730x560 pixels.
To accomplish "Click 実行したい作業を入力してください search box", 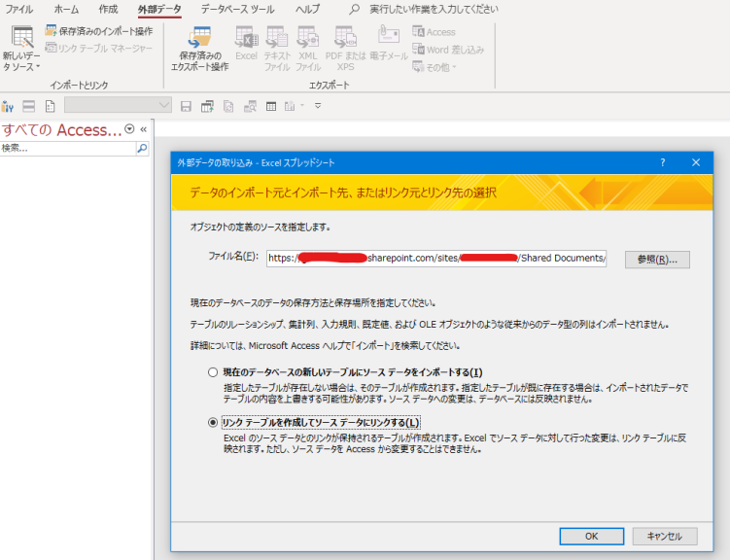I will (434, 9).
